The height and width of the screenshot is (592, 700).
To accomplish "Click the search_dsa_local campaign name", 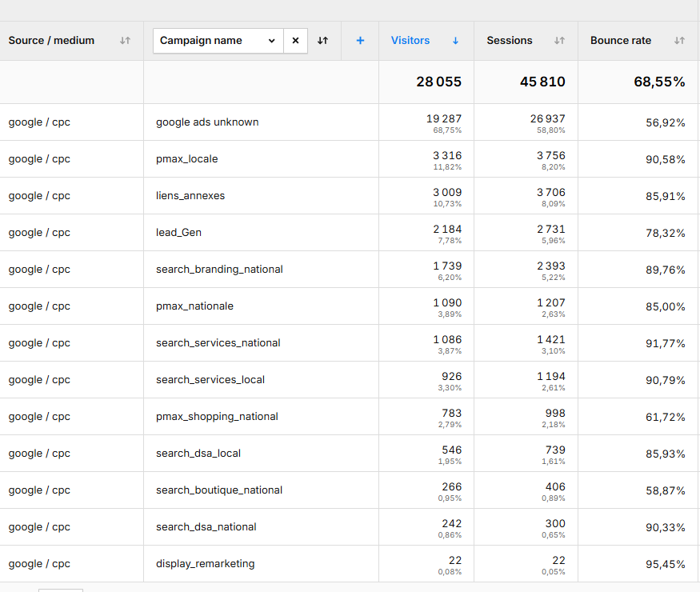I will click(198, 454).
